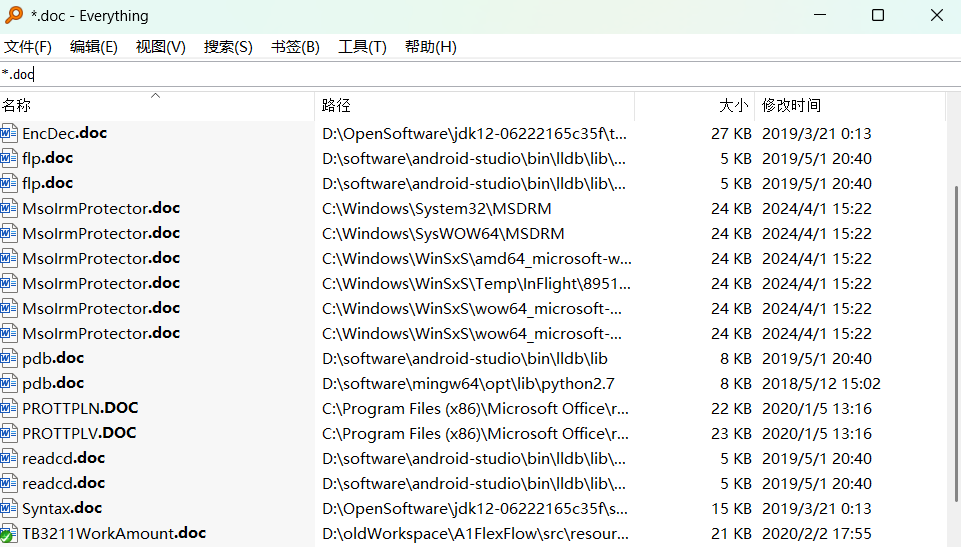Click the Word icon beside PROTTPLV.DOC

(9, 433)
